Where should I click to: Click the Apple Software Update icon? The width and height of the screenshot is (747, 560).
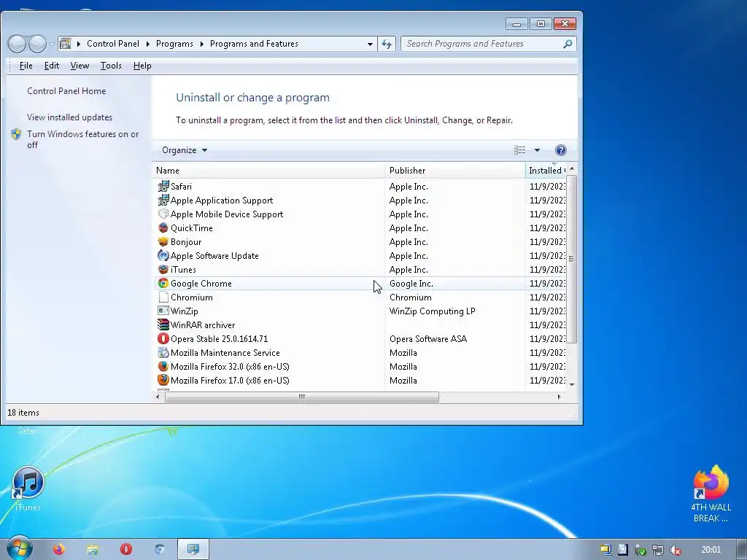(x=163, y=255)
